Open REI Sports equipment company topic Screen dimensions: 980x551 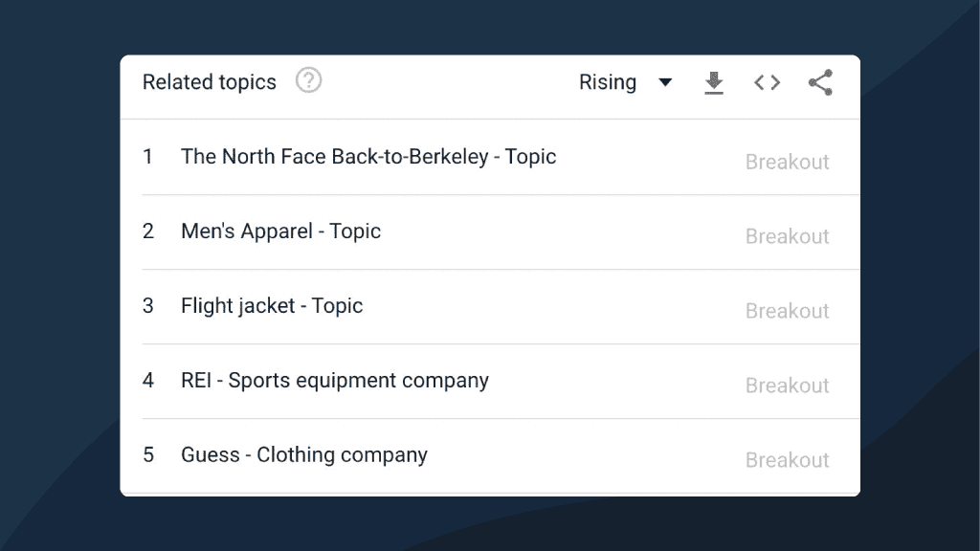[x=335, y=381]
